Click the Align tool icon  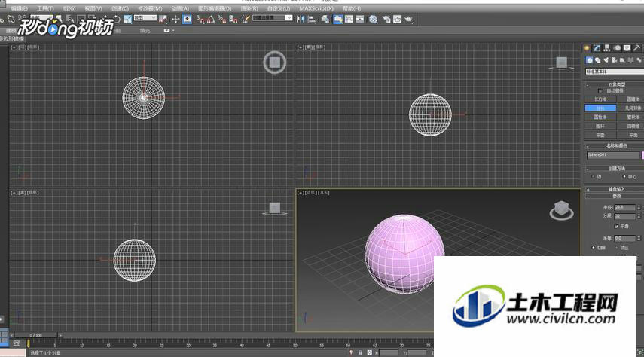pos(312,19)
